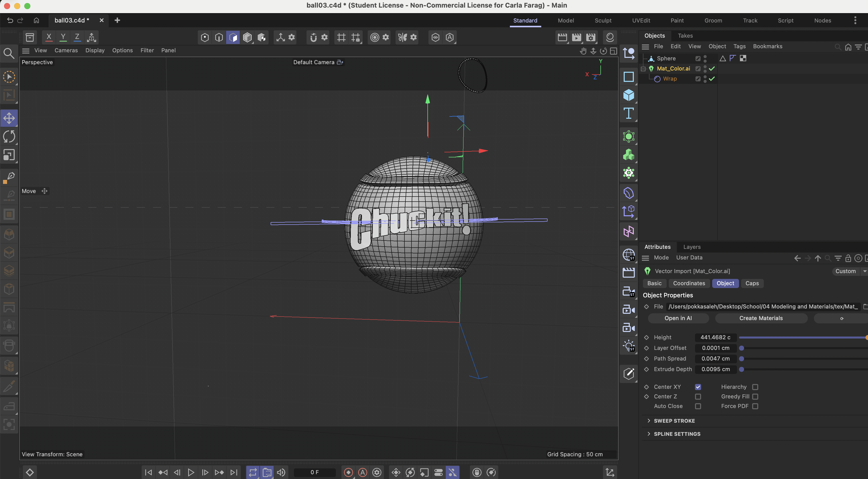The image size is (868, 479).
Task: Click the Record Active Objects keyframe icon
Action: tap(349, 472)
